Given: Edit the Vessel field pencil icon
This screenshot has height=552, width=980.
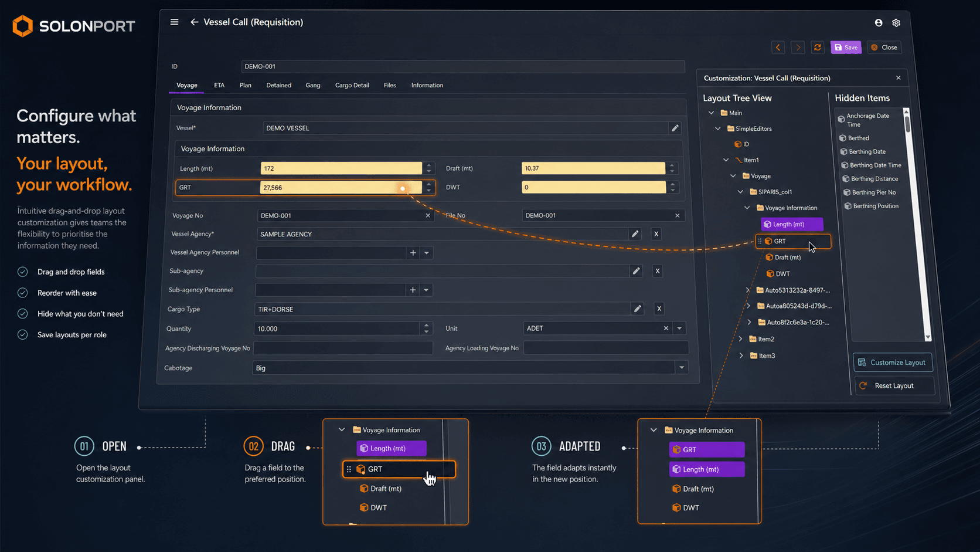Looking at the screenshot, I should (675, 128).
